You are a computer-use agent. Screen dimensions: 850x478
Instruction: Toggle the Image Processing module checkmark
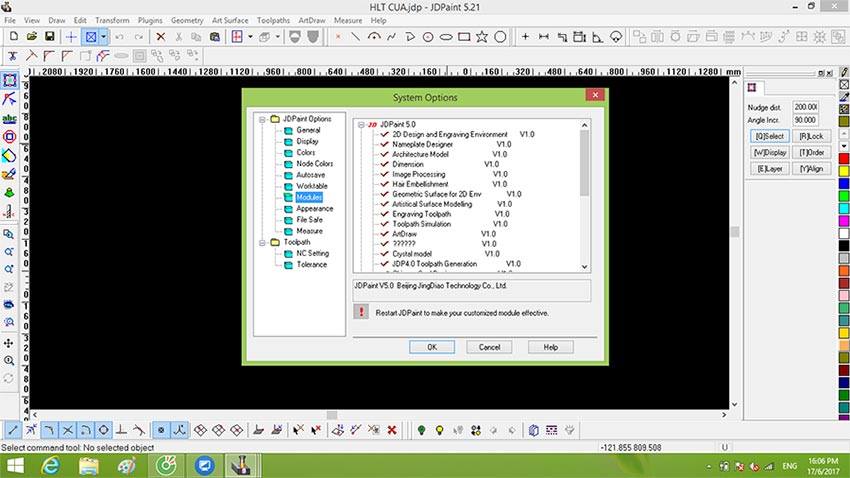pos(385,174)
